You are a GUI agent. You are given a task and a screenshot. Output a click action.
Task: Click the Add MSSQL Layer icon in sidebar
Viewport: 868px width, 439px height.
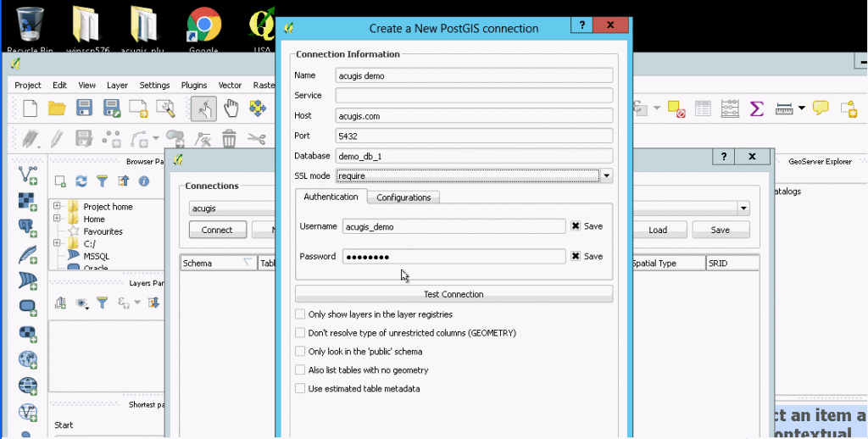pyautogui.click(x=28, y=281)
